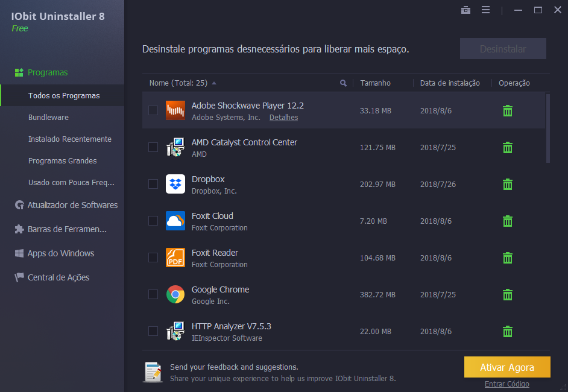
Task: Check the HTTP Analyzer V7.5.3 checkbox
Action: [x=153, y=331]
